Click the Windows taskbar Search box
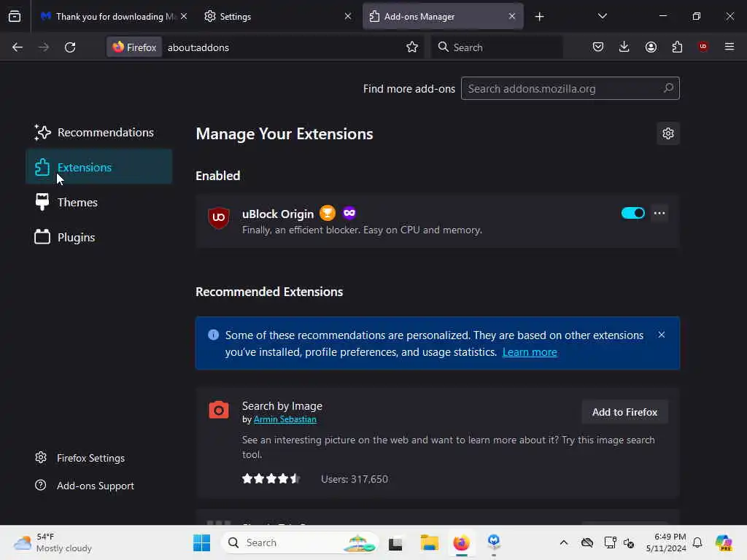The width and height of the screenshot is (747, 560). tap(300, 542)
